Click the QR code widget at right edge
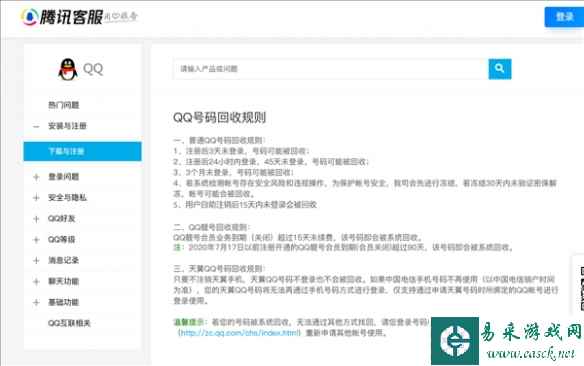584x366 pixels. 581,289
